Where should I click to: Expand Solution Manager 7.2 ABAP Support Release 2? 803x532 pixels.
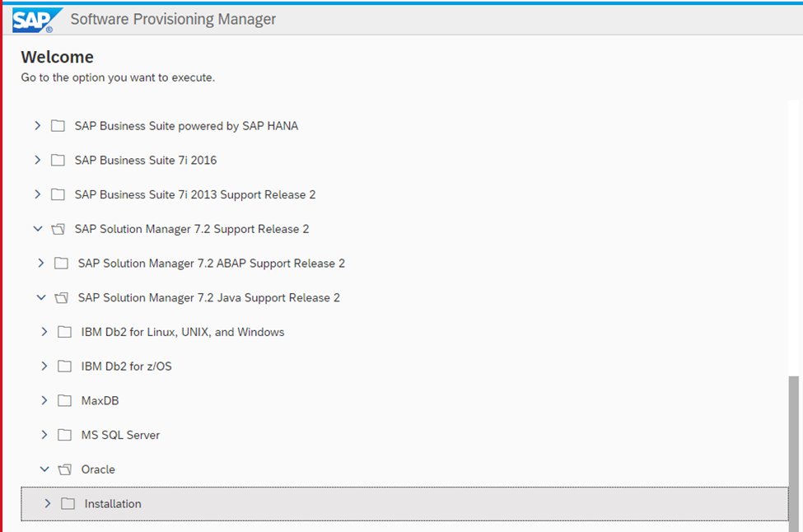point(41,264)
